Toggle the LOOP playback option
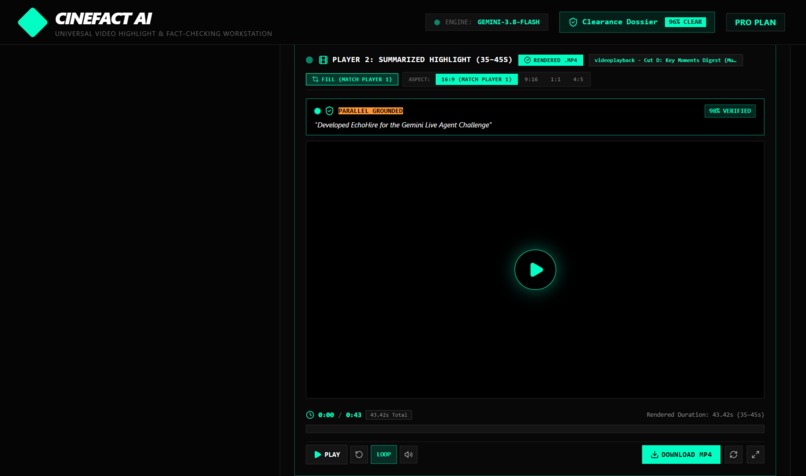This screenshot has width=806, height=476. [383, 454]
